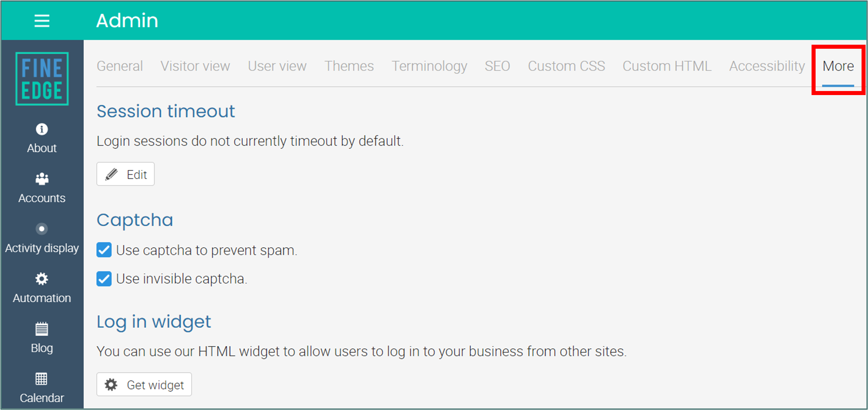Image resolution: width=868 pixels, height=410 pixels.
Task: Open Accounts people icon
Action: click(x=42, y=179)
